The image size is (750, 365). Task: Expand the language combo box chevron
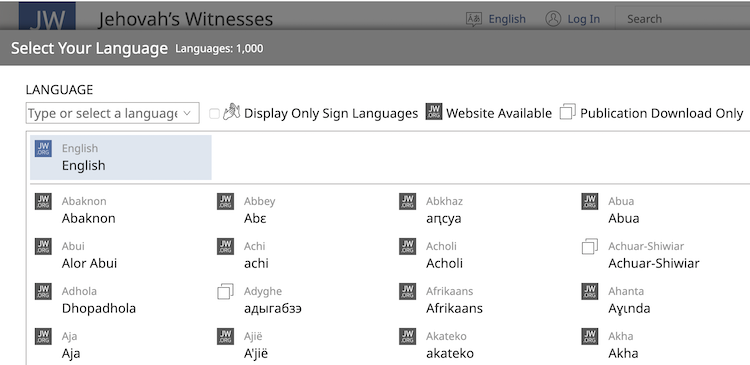pyautogui.click(x=187, y=114)
